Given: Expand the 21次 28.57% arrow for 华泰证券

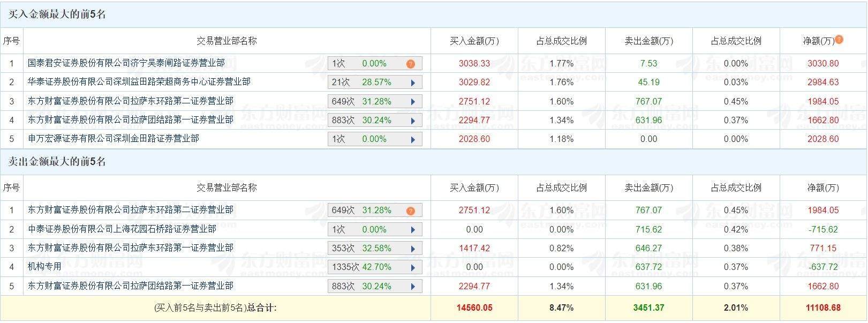Looking at the screenshot, I should click(413, 82).
